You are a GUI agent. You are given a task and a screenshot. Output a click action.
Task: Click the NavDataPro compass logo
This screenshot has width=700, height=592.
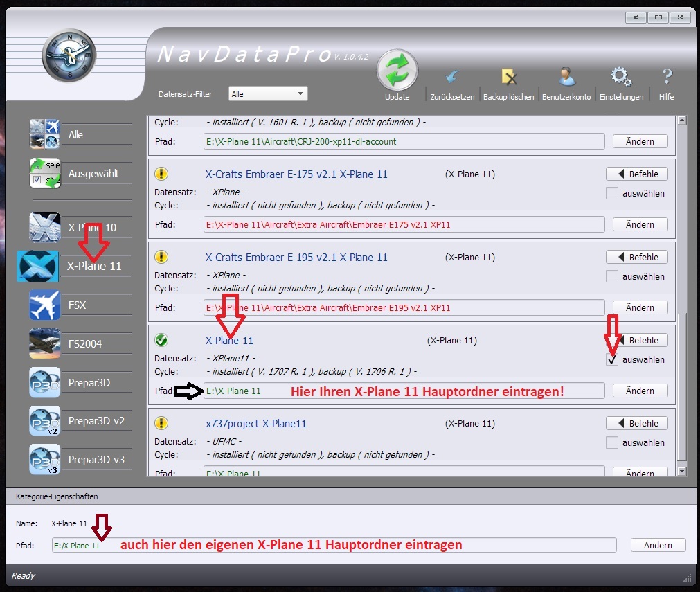pos(69,55)
